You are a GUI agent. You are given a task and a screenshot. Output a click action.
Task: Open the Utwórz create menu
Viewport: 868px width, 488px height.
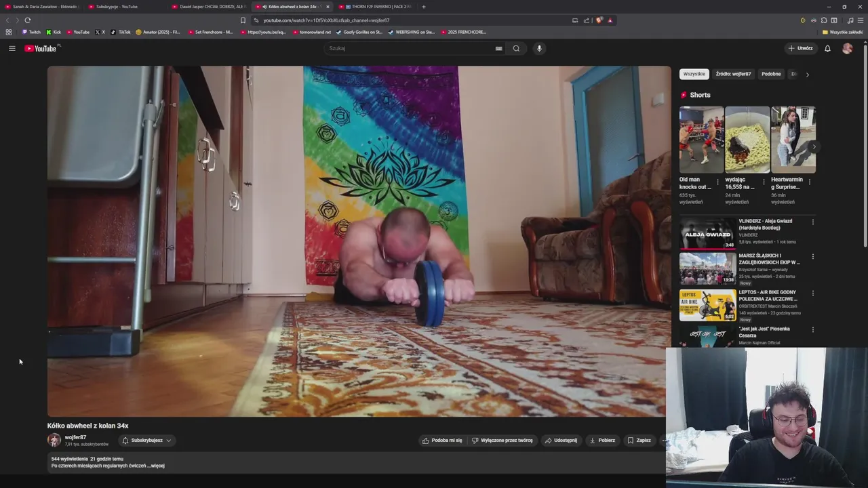(x=801, y=48)
